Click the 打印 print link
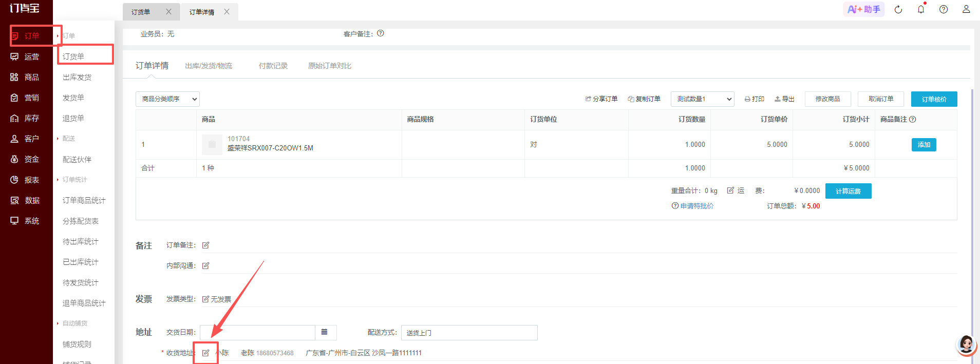Viewport: 980px width, 364px height. tap(755, 99)
